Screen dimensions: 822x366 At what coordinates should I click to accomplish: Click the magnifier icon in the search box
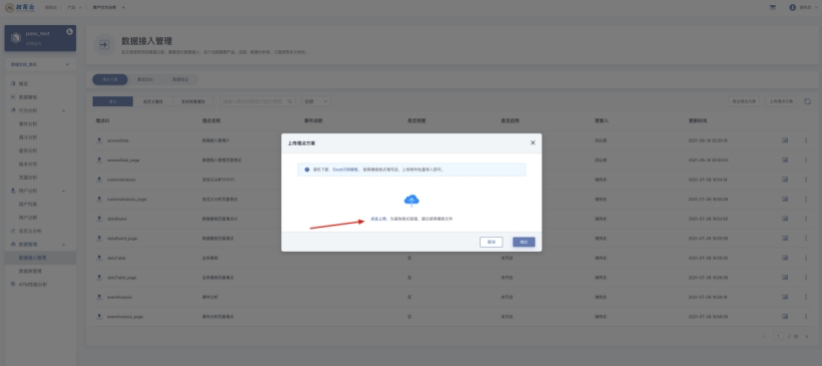[289, 101]
